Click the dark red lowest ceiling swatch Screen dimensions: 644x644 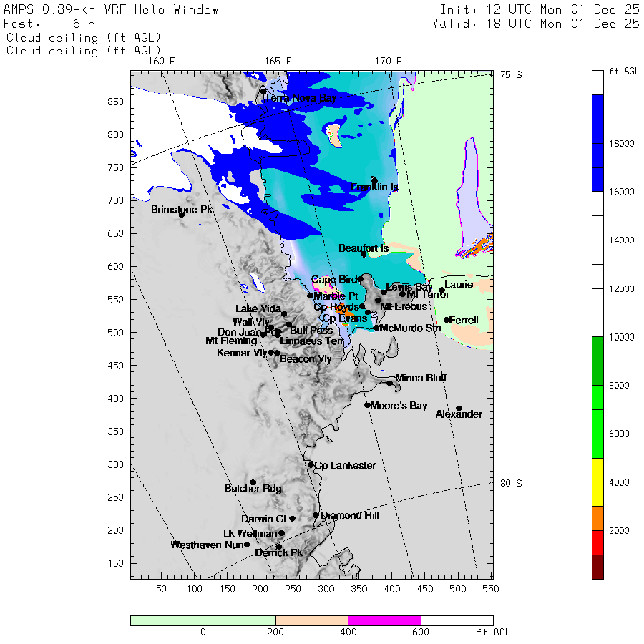tap(597, 567)
